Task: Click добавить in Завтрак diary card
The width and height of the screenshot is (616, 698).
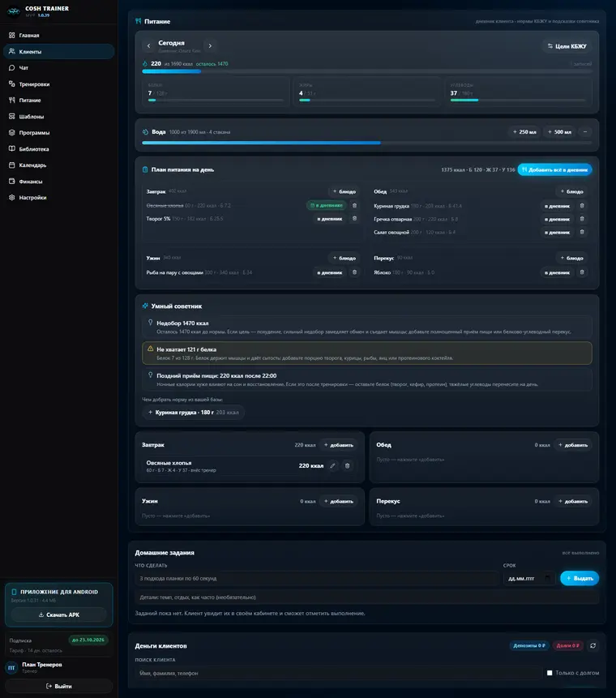Action: (x=339, y=445)
